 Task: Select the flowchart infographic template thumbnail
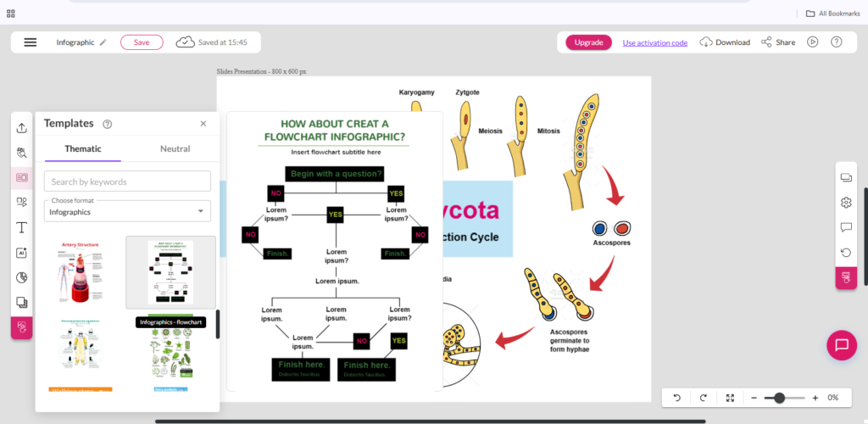[x=170, y=271]
